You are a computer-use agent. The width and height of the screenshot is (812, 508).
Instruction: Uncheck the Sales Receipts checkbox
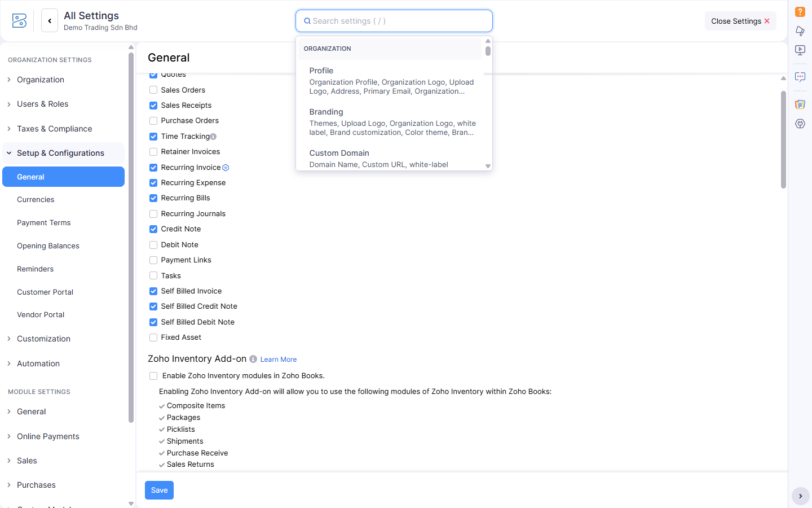point(153,106)
